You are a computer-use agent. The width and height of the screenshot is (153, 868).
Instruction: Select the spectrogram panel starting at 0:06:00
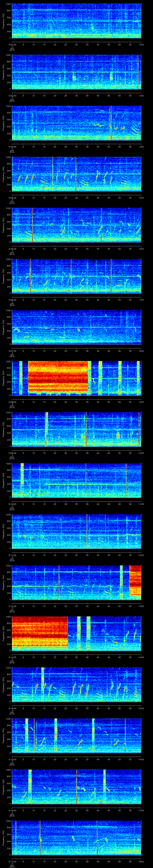coord(77,276)
